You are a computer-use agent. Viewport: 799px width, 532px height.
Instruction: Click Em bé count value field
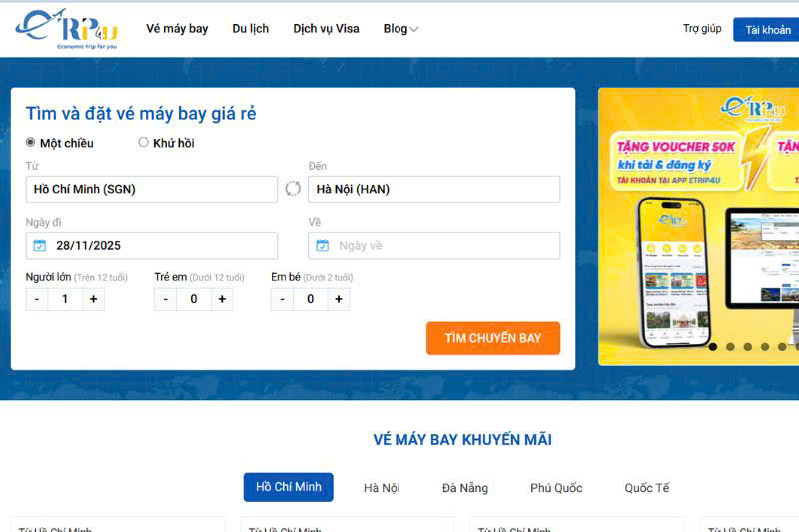[310, 299]
